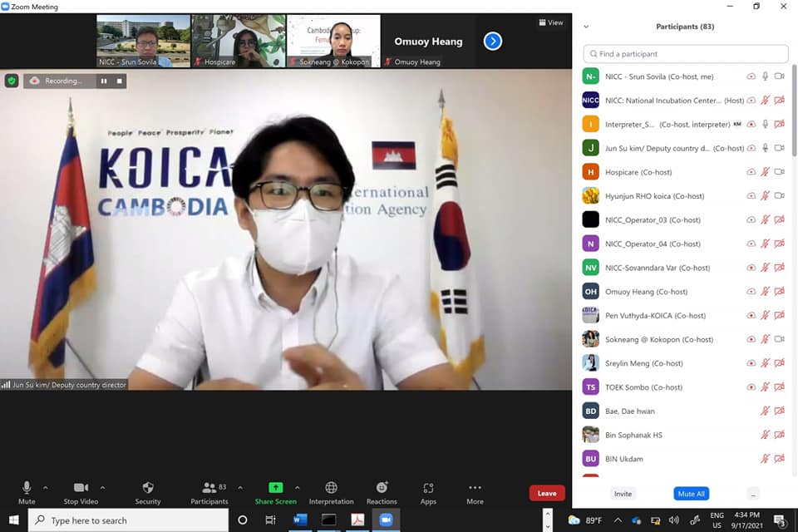Select Bin Sophanak HS participant row
Image resolution: width=798 pixels, height=532 pixels.
click(685, 435)
